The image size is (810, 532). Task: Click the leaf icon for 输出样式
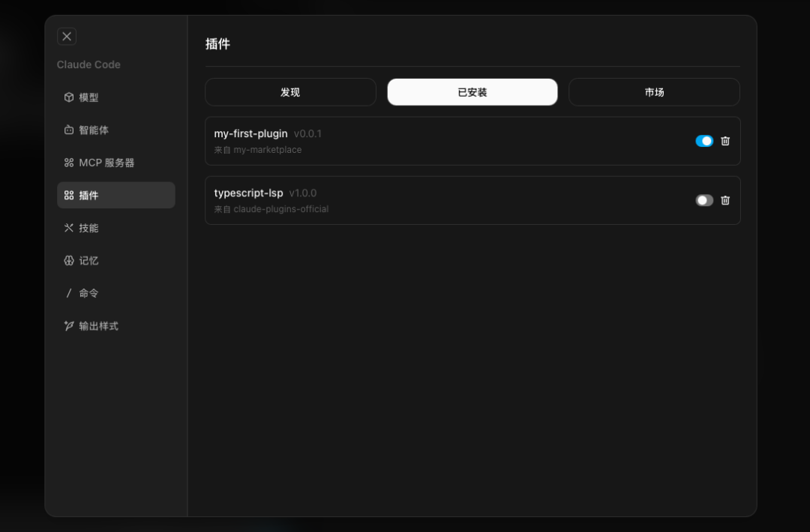pos(69,326)
